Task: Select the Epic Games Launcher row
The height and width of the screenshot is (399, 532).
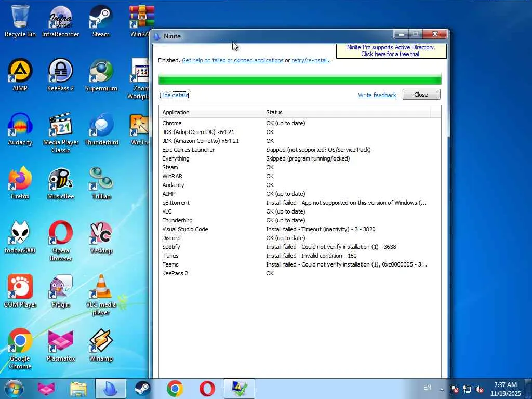Action: tap(300, 150)
